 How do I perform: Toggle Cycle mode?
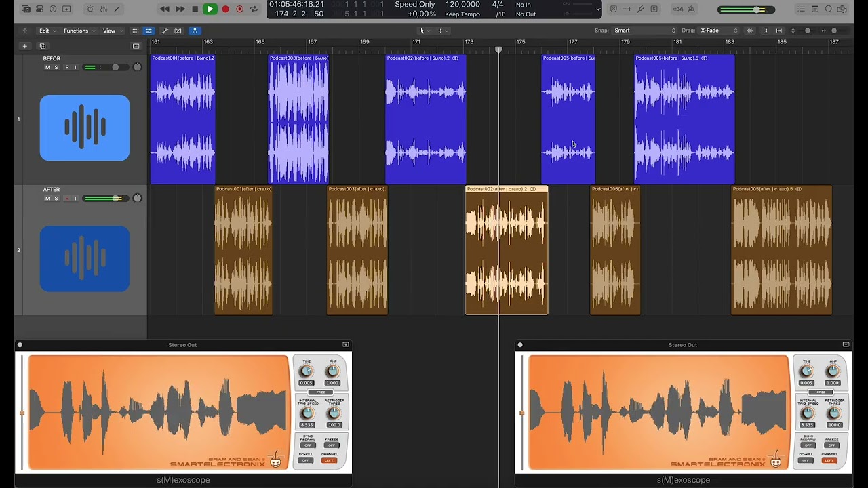[254, 9]
